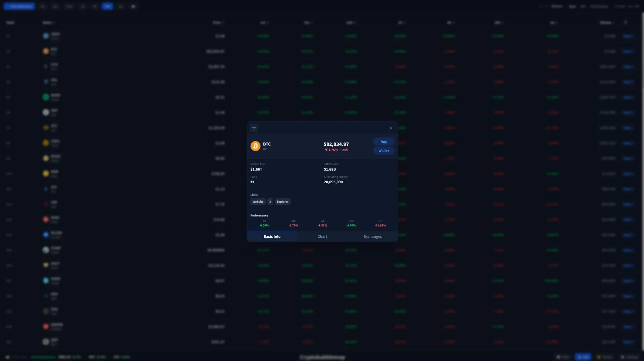
Task: Click the 30d performance 4.70% value
Action: [351, 226]
